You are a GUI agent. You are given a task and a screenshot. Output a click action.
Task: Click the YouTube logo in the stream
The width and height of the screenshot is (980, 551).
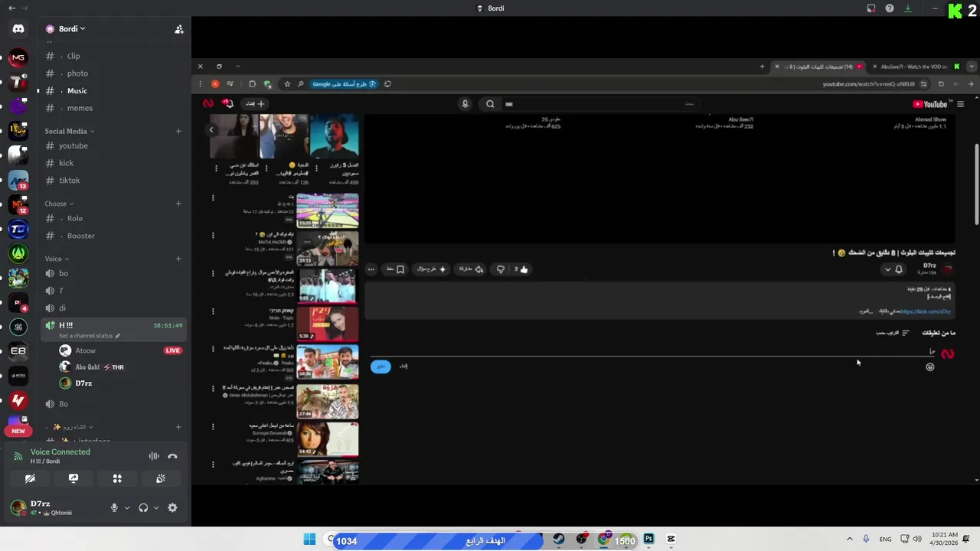(x=930, y=104)
